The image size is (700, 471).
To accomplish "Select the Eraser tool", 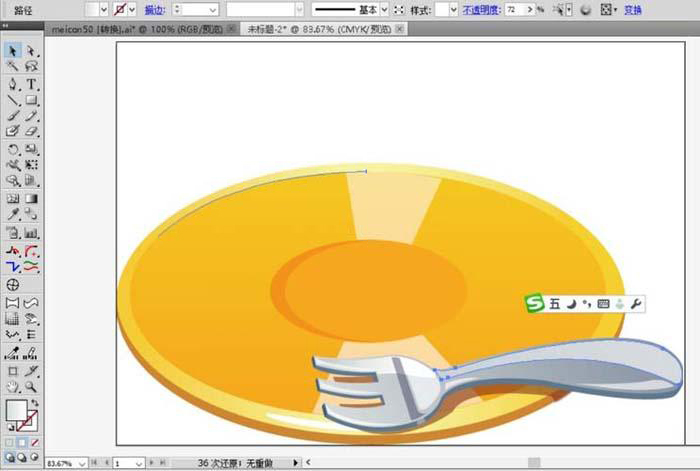I will pos(31,131).
